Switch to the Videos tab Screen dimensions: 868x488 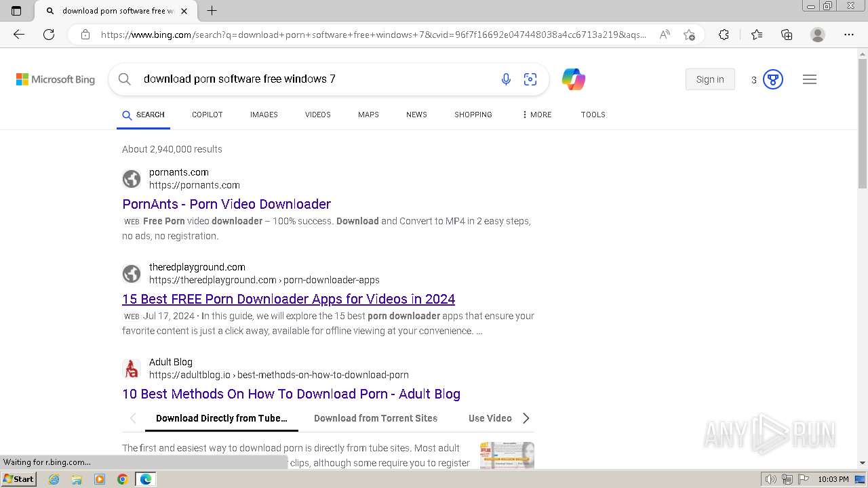coord(318,115)
